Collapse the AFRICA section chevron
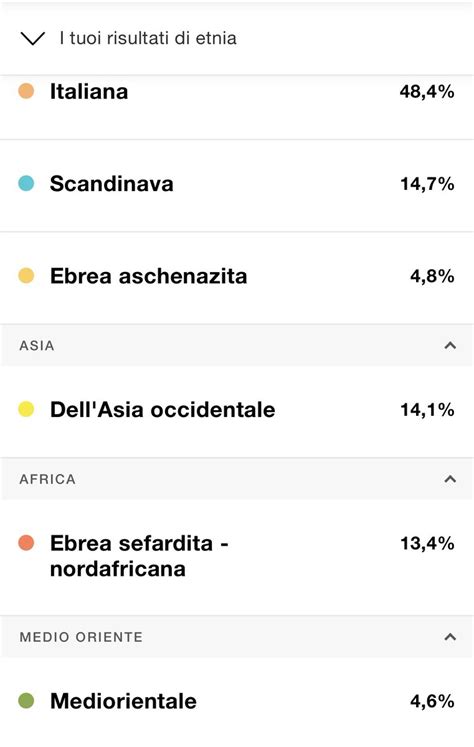474x747 pixels. (x=450, y=479)
